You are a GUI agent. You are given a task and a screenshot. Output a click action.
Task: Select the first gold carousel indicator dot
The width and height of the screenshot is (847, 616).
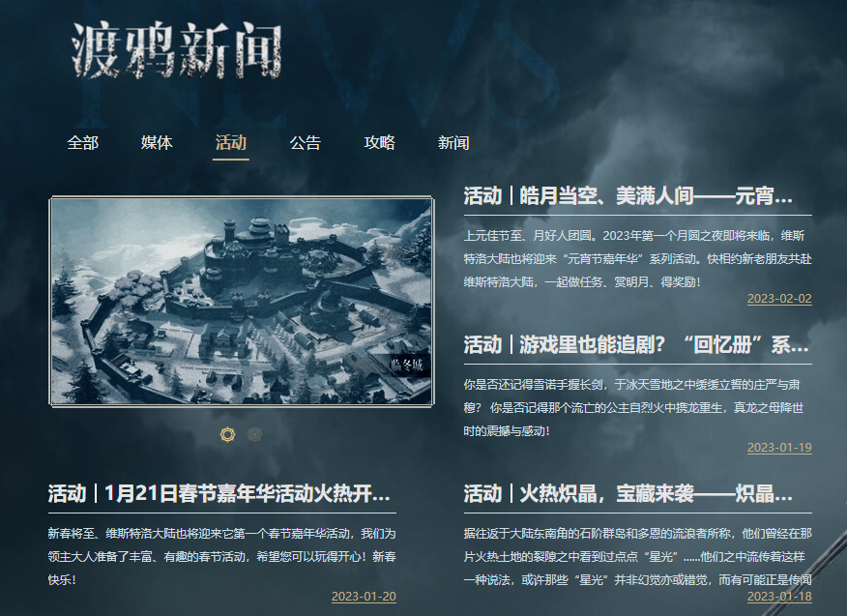[228, 434]
